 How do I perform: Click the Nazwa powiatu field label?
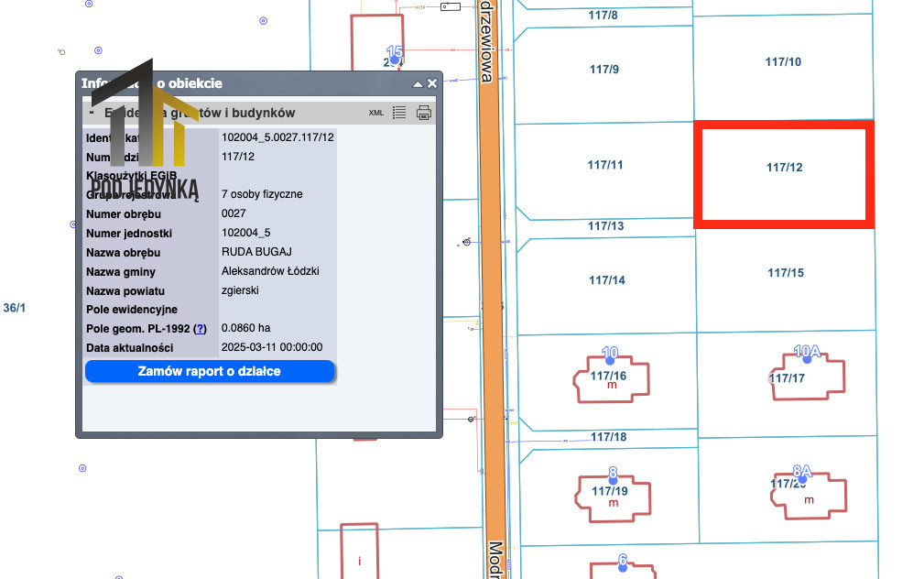125,291
